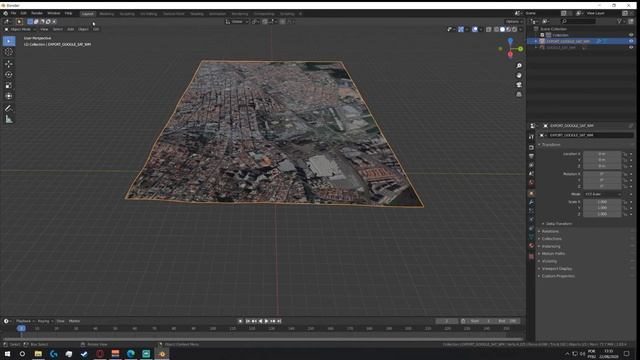The width and height of the screenshot is (640, 360).
Task: Pick the Annotate pencil tool
Action: pyautogui.click(x=9, y=109)
